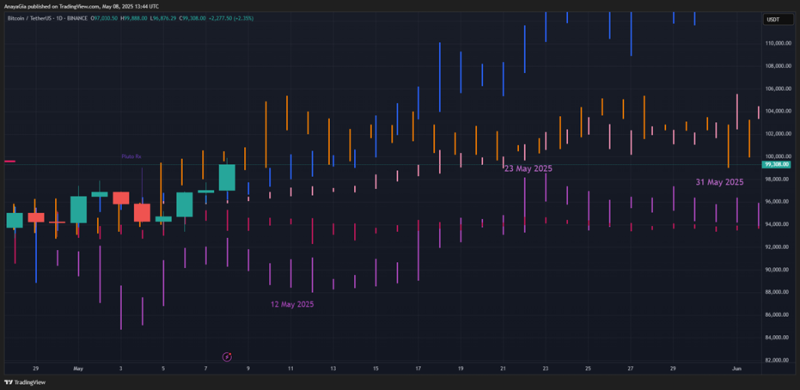Click the '31 May 2025' chart annotation
This screenshot has width=800, height=390.
720,182
